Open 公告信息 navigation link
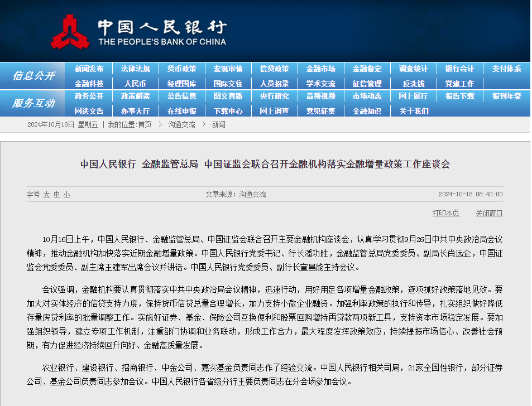The image size is (532, 406). 182,96
